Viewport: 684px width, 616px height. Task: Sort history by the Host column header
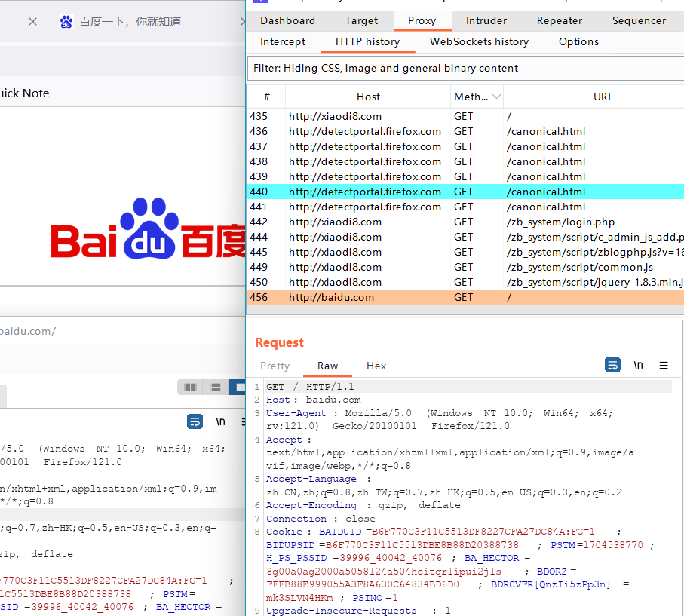[368, 97]
